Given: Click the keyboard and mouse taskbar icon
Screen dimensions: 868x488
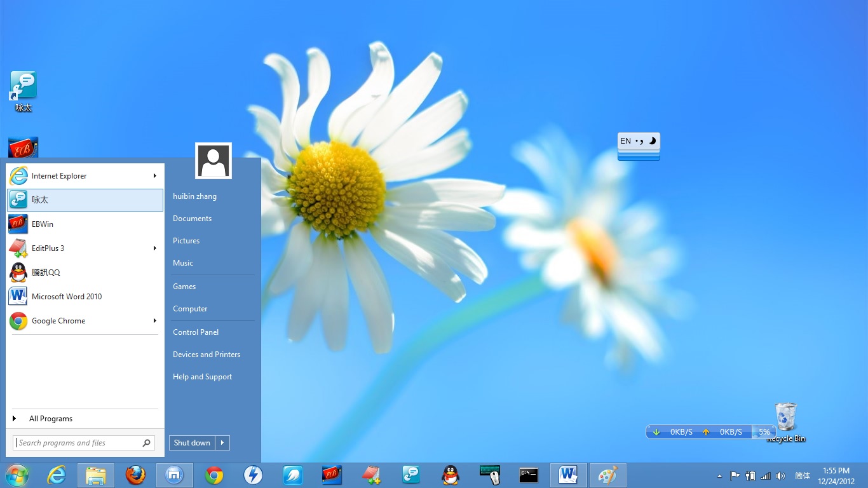Looking at the screenshot, I should tap(490, 475).
